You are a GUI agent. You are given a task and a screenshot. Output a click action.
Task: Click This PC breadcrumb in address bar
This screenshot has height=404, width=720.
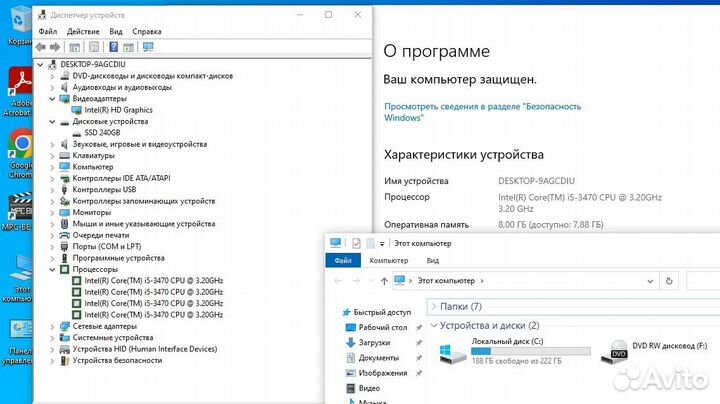446,281
